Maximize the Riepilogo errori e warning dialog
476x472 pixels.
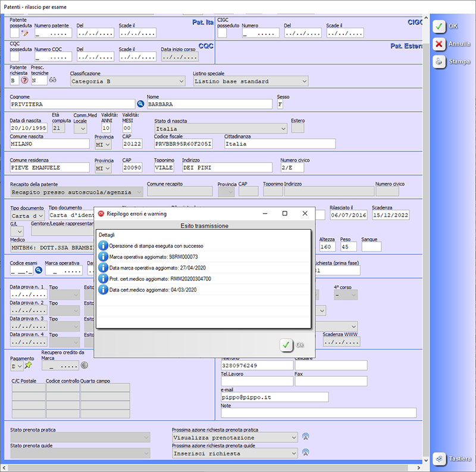[x=284, y=213]
